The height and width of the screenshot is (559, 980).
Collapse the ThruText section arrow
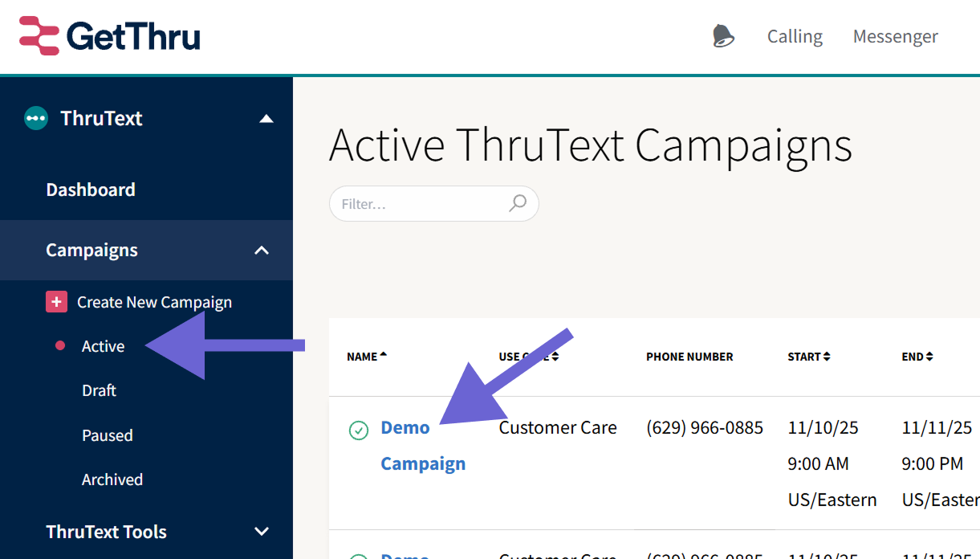pos(266,119)
